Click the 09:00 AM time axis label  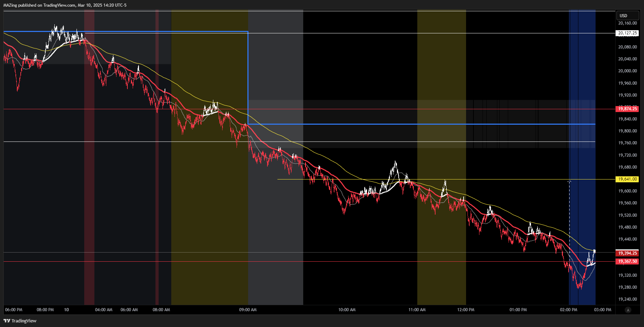point(248,310)
